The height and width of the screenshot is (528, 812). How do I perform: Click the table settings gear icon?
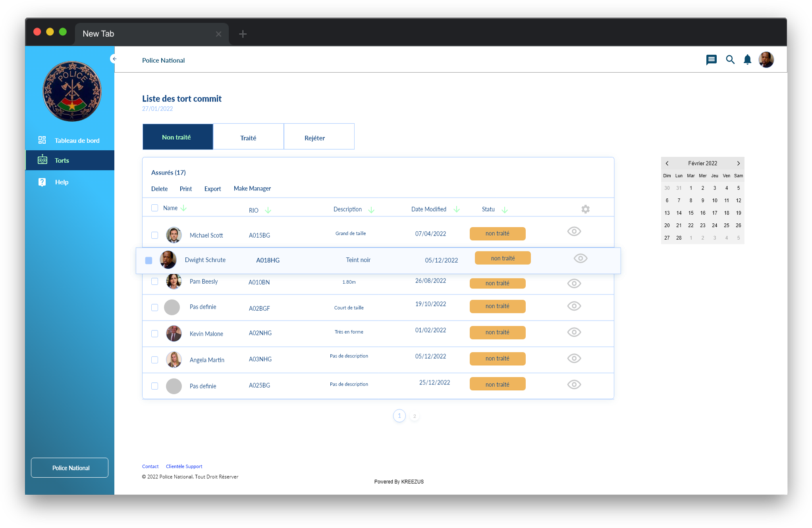(x=585, y=209)
